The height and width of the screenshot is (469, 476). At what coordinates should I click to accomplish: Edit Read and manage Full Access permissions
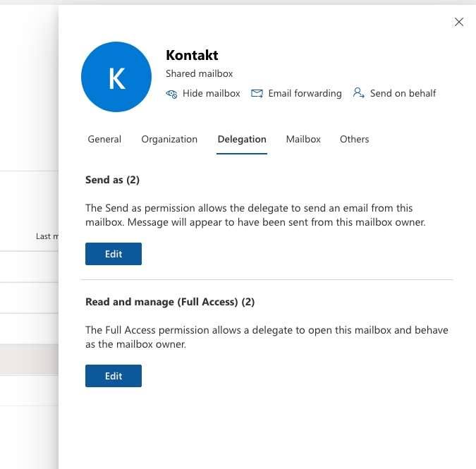click(114, 376)
